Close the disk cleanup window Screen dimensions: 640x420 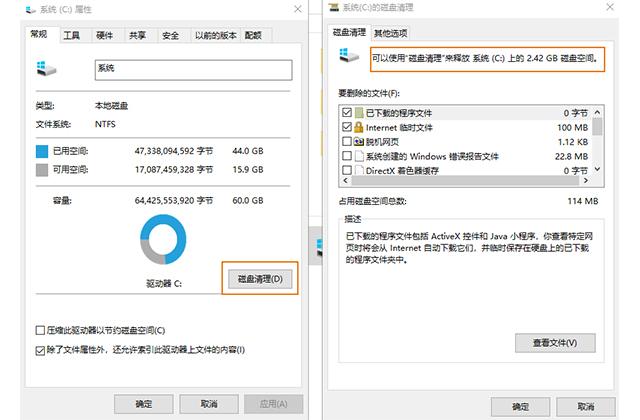point(610,7)
